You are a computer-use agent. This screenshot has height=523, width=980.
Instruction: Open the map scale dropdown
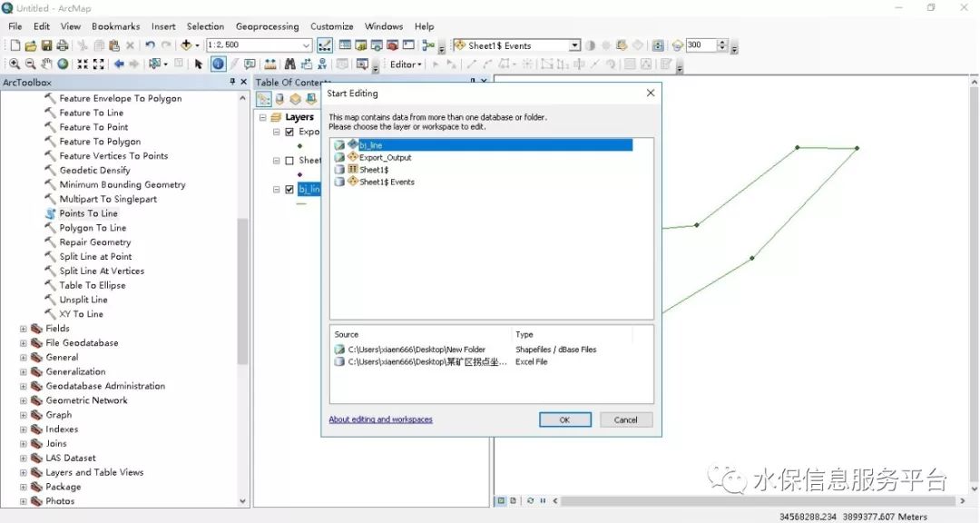point(307,45)
